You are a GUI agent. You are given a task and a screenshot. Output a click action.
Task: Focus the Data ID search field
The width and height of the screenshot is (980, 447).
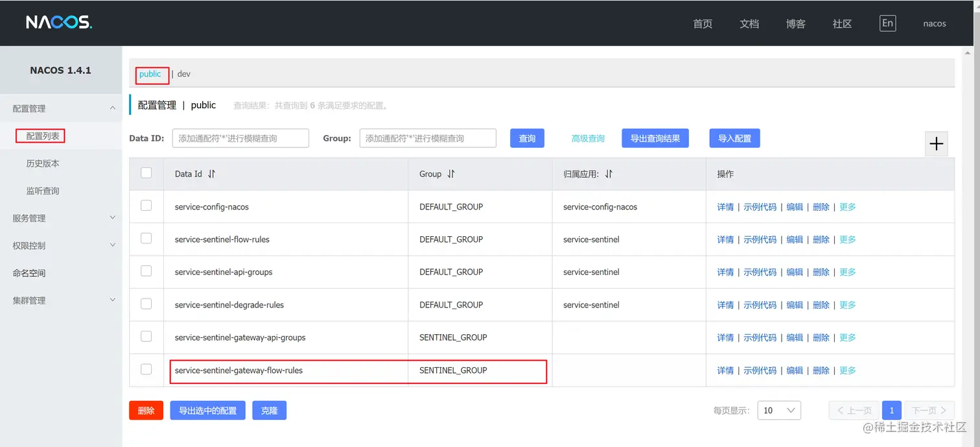(x=240, y=138)
